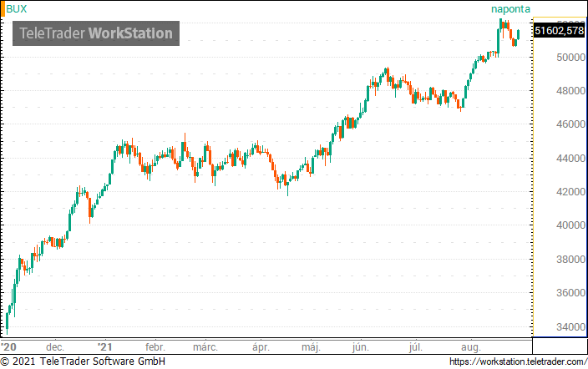
Task: Click the 36000 price axis label
Action: [570, 292]
